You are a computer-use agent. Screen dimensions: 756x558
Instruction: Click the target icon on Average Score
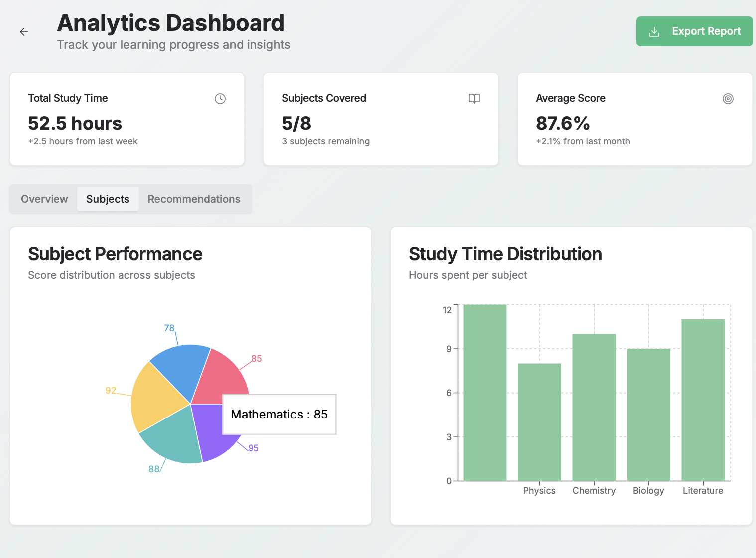point(728,99)
